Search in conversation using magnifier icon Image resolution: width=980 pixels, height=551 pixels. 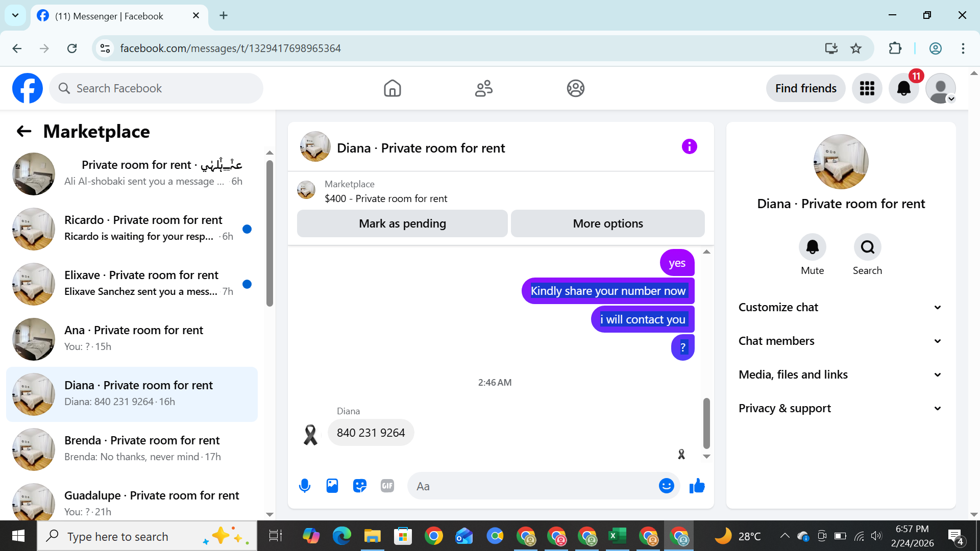pyautogui.click(x=867, y=247)
